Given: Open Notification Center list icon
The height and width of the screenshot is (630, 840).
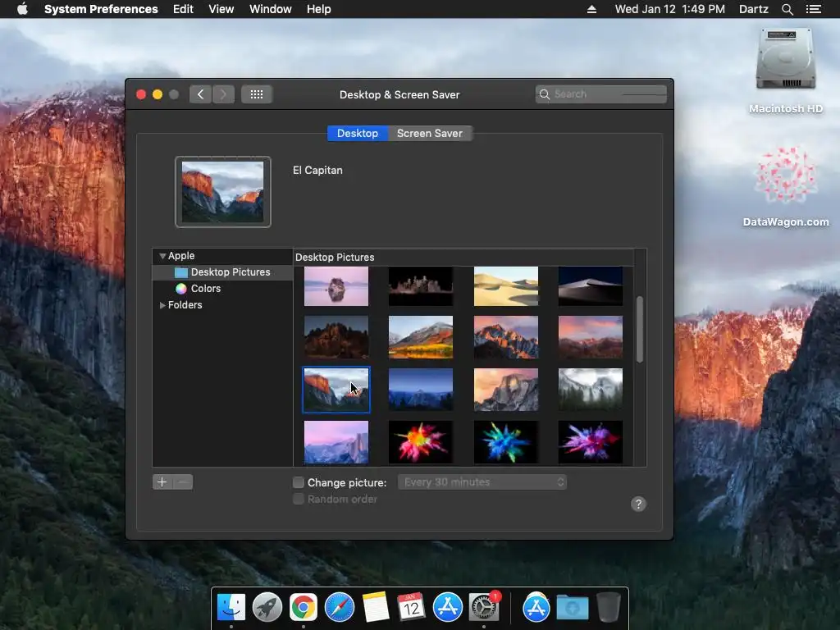Looking at the screenshot, I should pyautogui.click(x=813, y=9).
